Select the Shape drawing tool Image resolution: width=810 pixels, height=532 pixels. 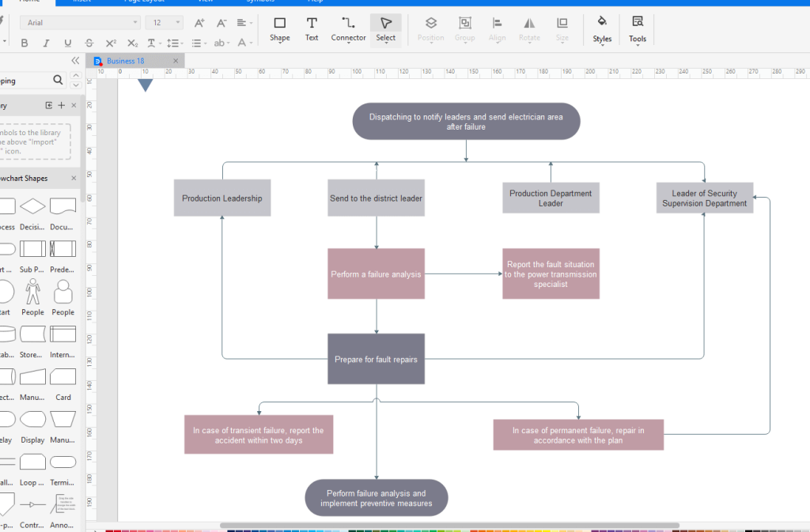tap(279, 28)
